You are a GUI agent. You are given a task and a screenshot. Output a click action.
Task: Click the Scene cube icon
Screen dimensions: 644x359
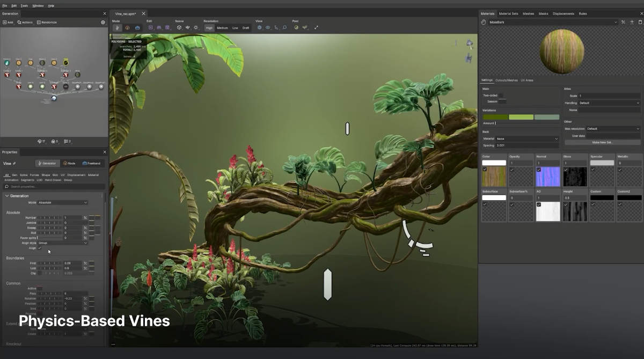(x=179, y=27)
